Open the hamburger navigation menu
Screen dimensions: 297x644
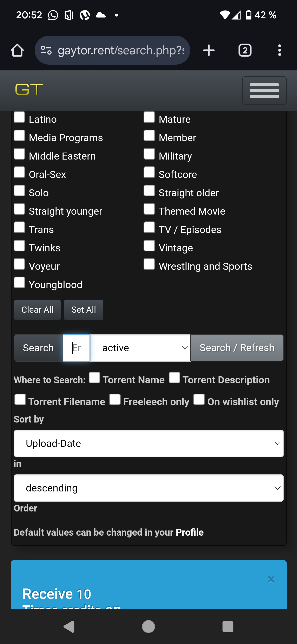pyautogui.click(x=264, y=90)
